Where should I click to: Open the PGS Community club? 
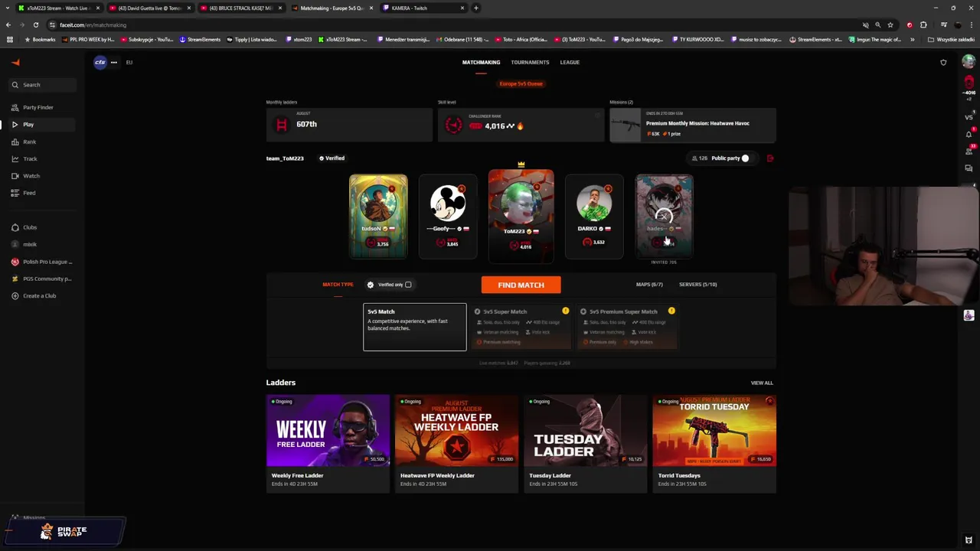(42, 279)
